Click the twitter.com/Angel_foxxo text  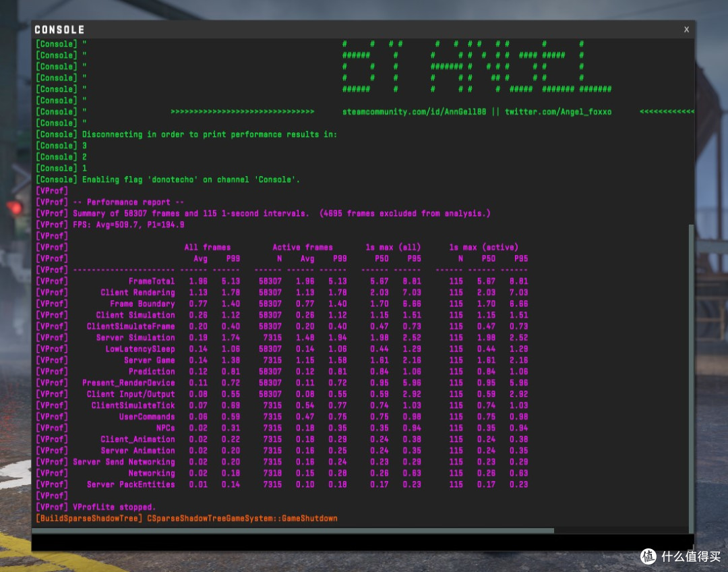[558, 111]
